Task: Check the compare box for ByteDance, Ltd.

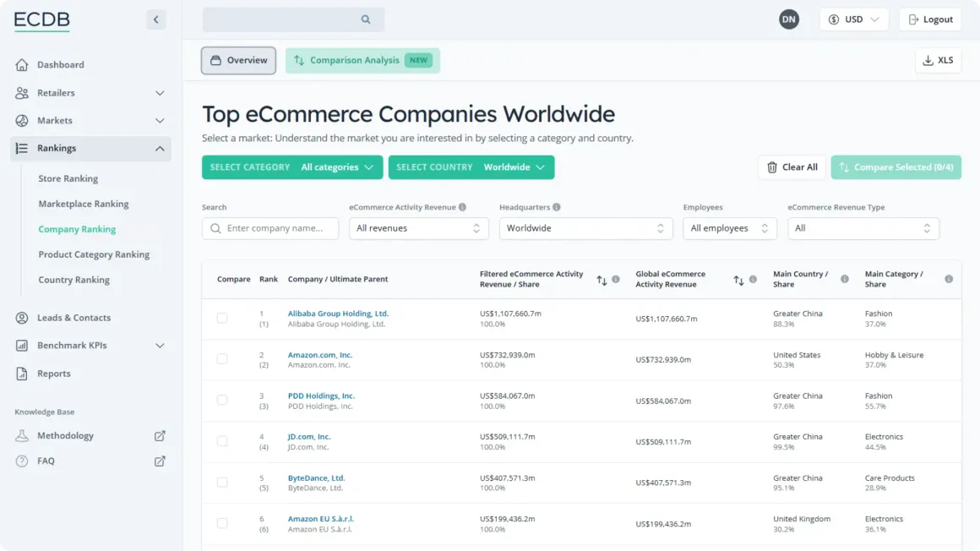Action: [222, 483]
